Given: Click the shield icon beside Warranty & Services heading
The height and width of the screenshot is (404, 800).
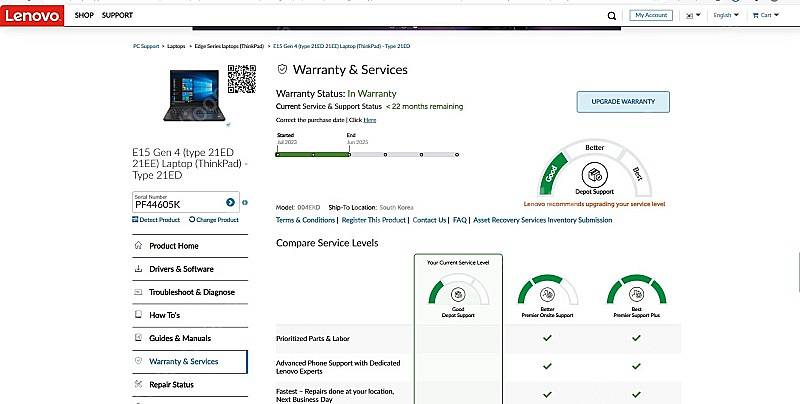Looking at the screenshot, I should pos(282,69).
